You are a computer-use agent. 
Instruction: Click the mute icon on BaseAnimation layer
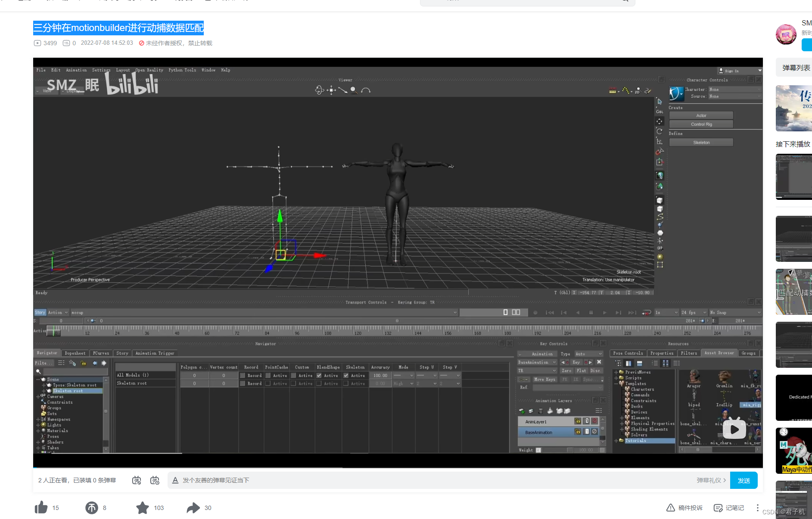click(x=594, y=432)
